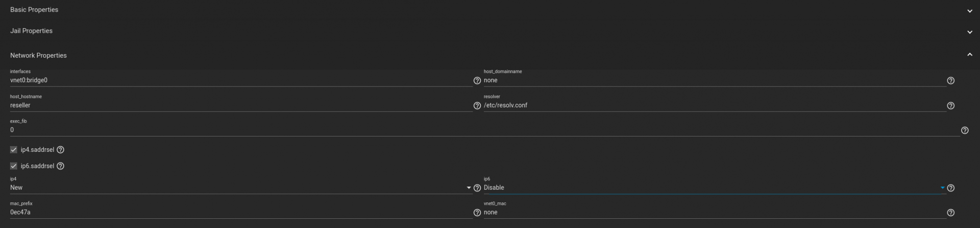Open help icon next to ip6 dropdown

(x=950, y=188)
